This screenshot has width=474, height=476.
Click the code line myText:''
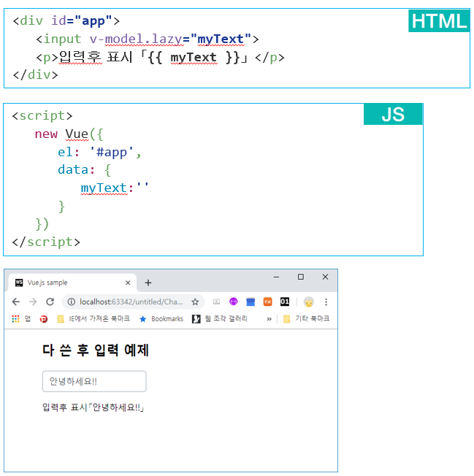click(115, 188)
